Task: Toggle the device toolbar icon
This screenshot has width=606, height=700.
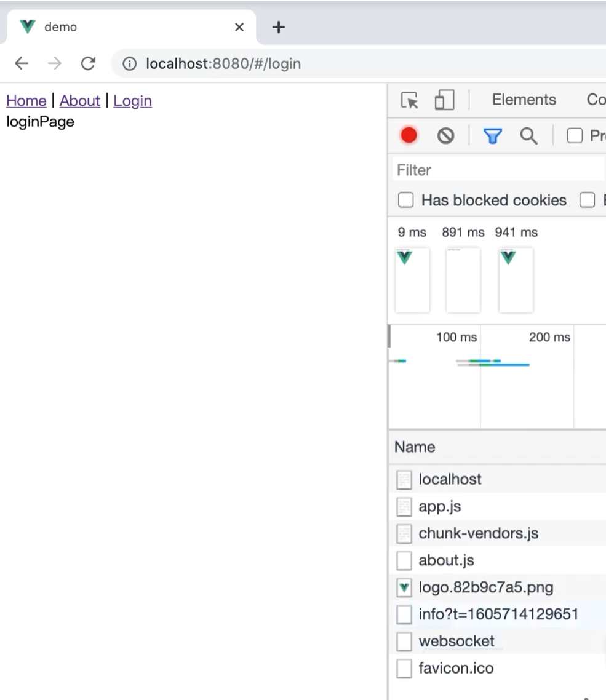Action: (x=444, y=100)
